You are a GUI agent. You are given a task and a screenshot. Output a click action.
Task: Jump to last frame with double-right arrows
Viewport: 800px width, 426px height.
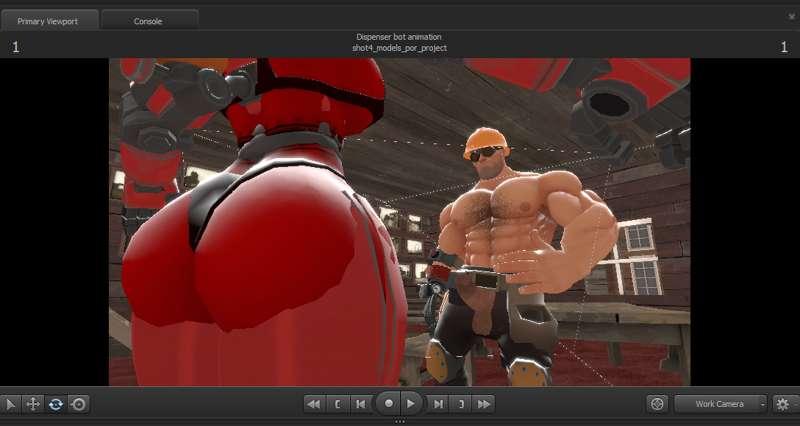tap(484, 404)
